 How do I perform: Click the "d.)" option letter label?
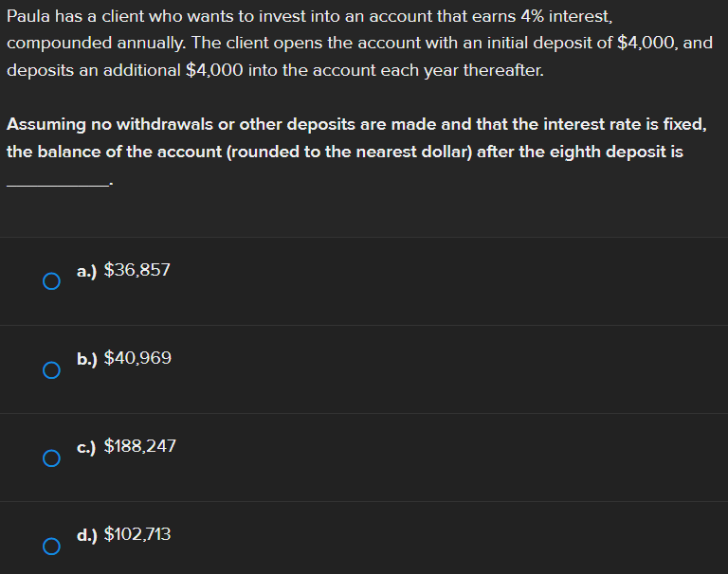(x=87, y=535)
